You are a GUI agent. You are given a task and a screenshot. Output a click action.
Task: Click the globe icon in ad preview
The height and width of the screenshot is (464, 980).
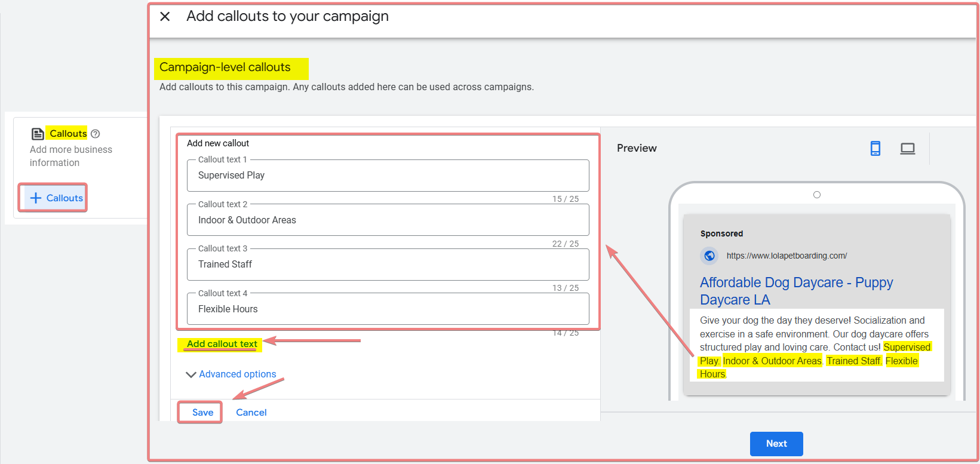(709, 256)
